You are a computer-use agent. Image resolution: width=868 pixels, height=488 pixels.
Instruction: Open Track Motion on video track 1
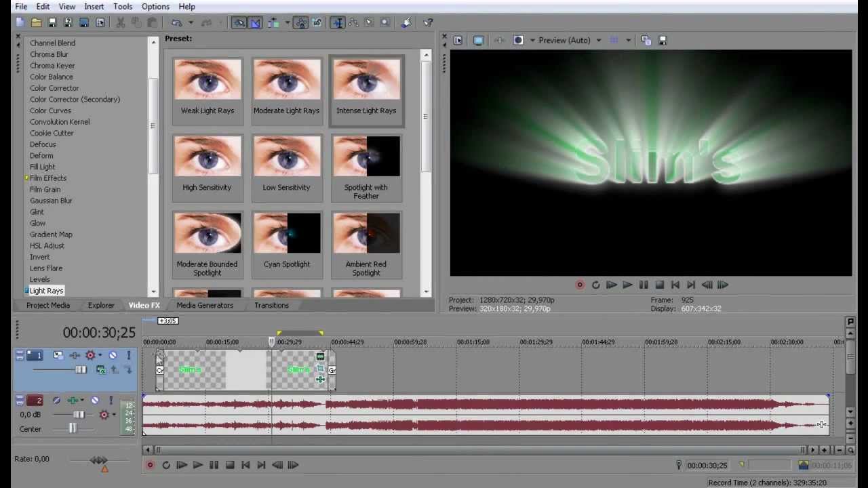tap(58, 354)
